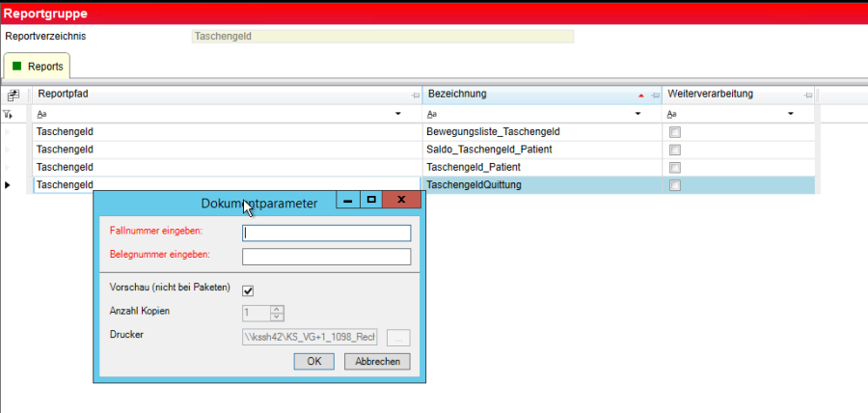
Task: Close the Dokumentparameter dialog with X
Action: tap(401, 200)
